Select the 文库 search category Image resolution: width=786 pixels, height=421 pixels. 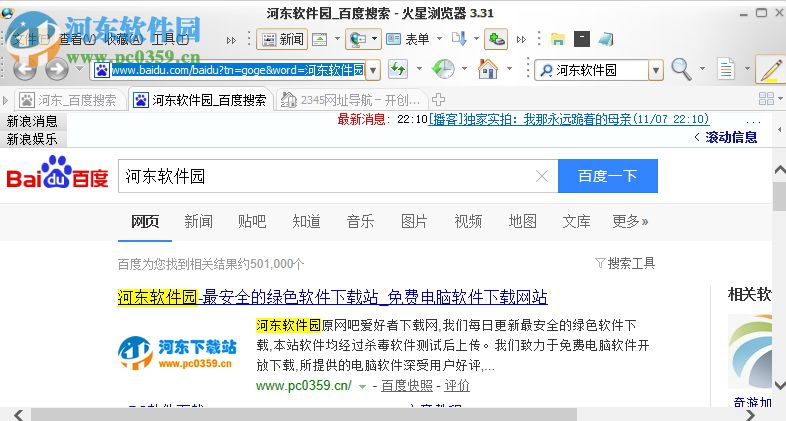tap(576, 221)
